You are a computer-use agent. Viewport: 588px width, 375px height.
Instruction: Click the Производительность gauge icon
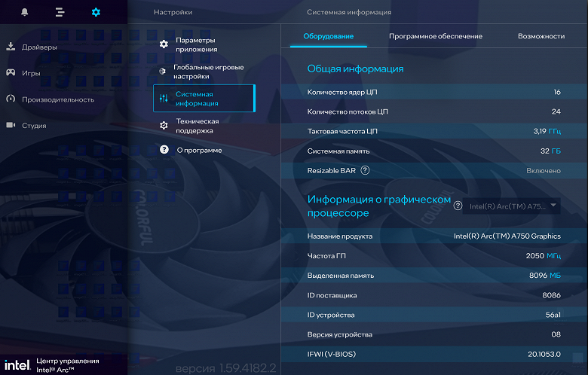pyautogui.click(x=11, y=99)
